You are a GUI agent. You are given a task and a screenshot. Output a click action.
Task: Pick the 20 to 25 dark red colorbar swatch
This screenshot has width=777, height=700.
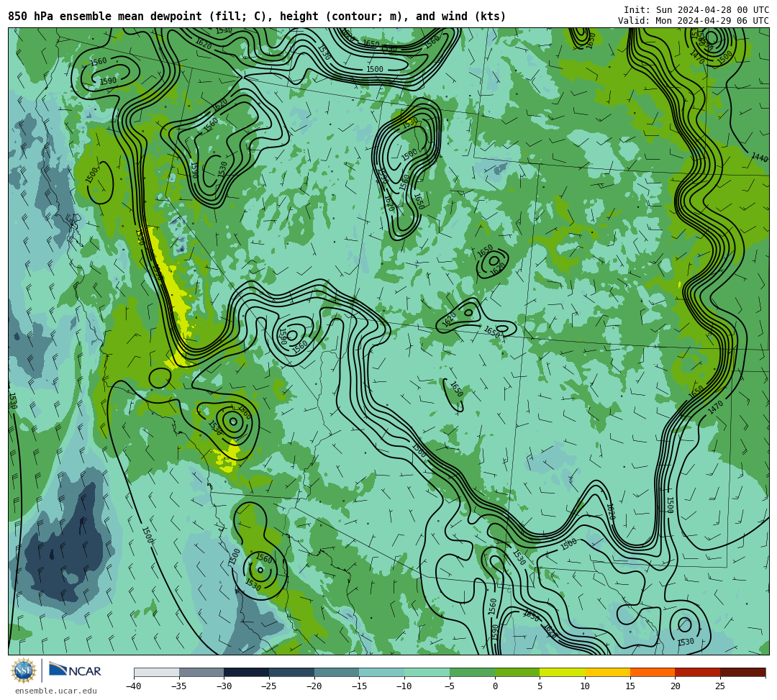click(698, 672)
